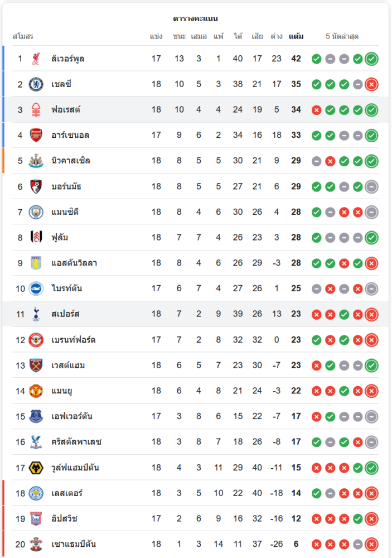The width and height of the screenshot is (392, 558).
Task: Click Chelsea's latest match loss indicator
Action: (372, 84)
